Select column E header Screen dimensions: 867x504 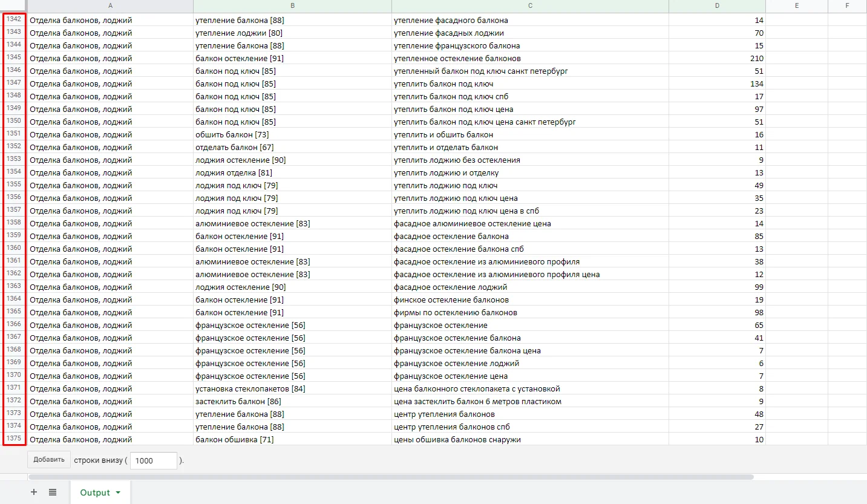tap(797, 5)
